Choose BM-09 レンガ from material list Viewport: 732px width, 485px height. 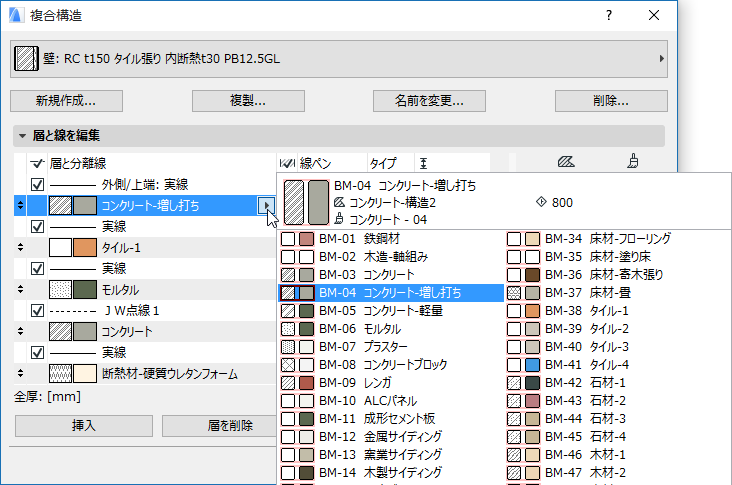[391, 383]
